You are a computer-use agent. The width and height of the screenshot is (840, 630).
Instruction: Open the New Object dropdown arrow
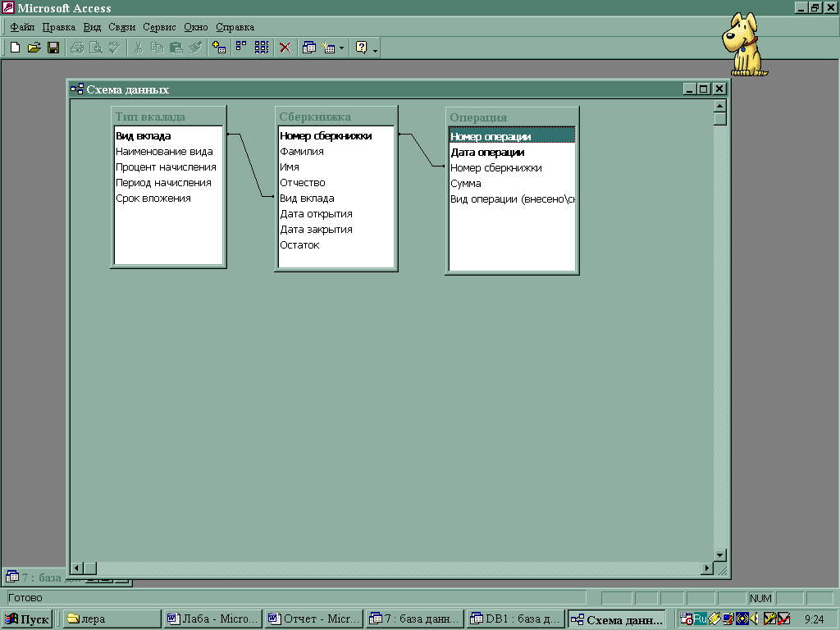click(342, 48)
